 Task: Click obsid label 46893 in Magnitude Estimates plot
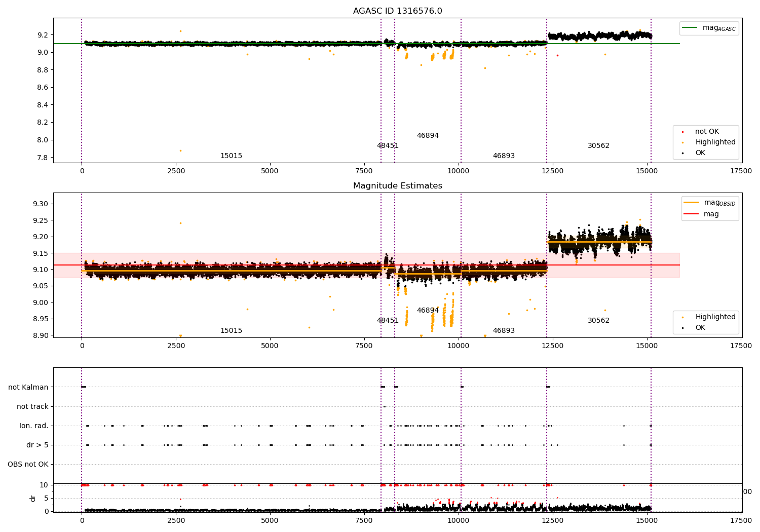(x=504, y=331)
